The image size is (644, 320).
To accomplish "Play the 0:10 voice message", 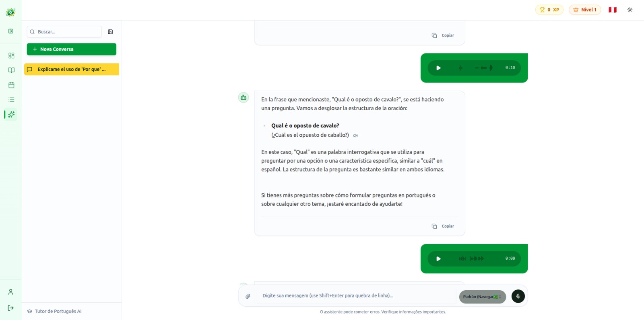I will point(438,68).
